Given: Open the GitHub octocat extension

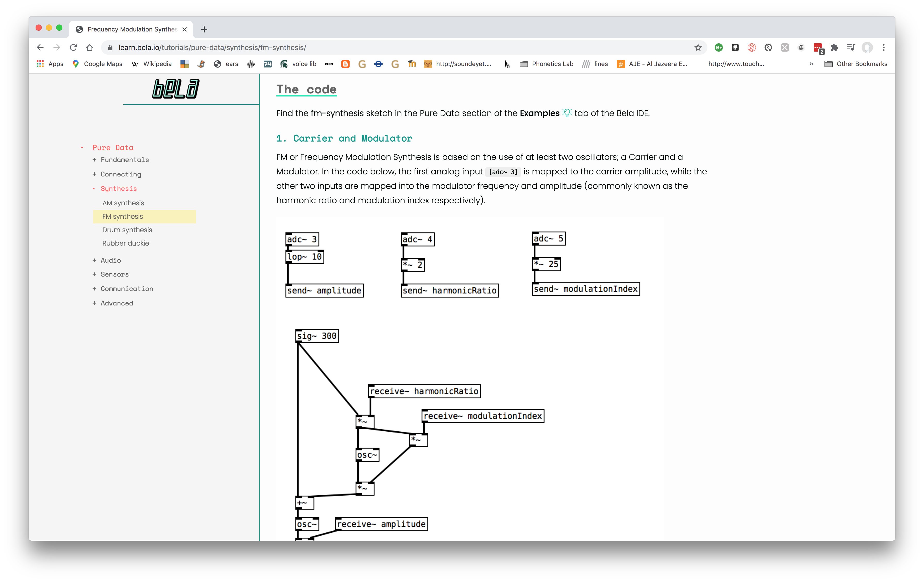Looking at the screenshot, I should click(x=735, y=47).
